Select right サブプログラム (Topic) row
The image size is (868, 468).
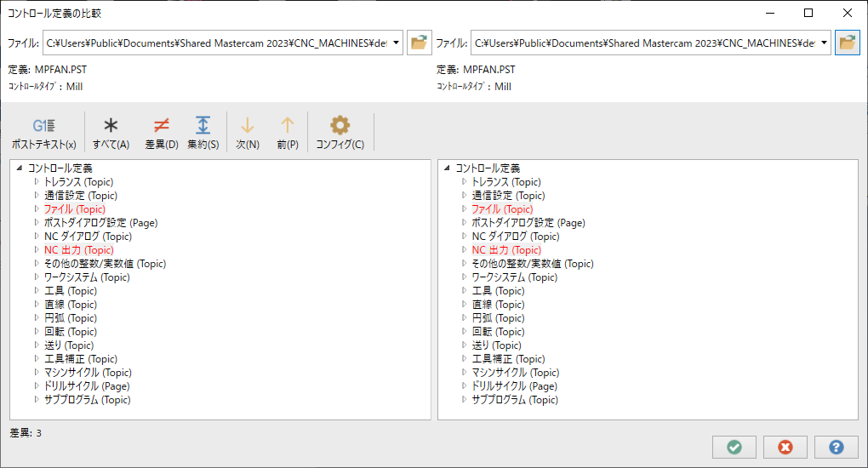515,399
